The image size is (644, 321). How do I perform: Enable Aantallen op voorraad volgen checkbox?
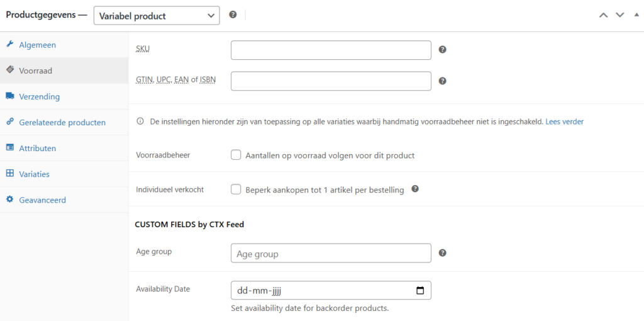[x=236, y=155]
